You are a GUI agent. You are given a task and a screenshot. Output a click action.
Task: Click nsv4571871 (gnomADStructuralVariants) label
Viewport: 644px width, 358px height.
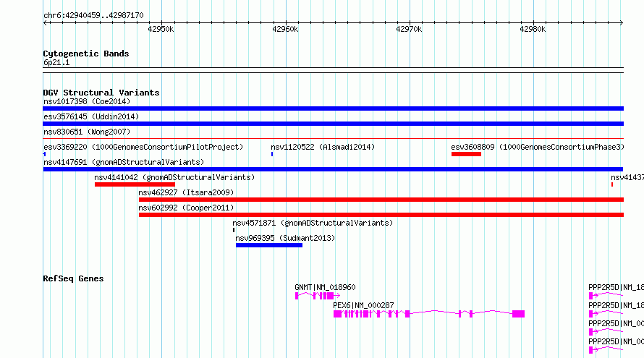pos(313,223)
